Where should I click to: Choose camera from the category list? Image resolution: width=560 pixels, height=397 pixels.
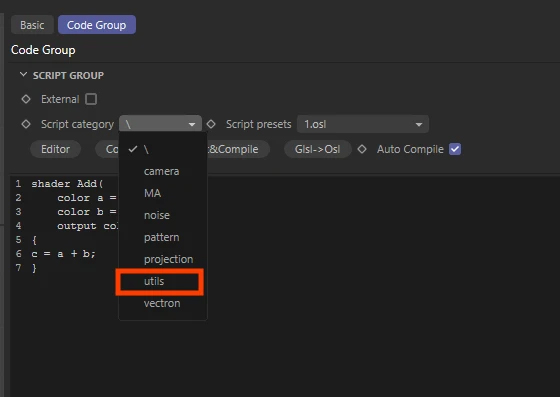click(163, 171)
